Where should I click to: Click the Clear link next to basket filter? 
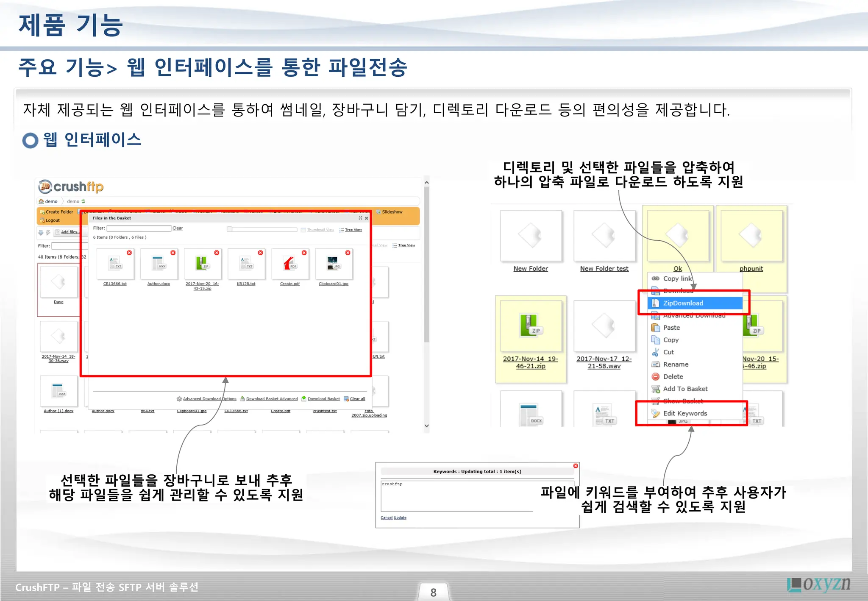tap(178, 228)
